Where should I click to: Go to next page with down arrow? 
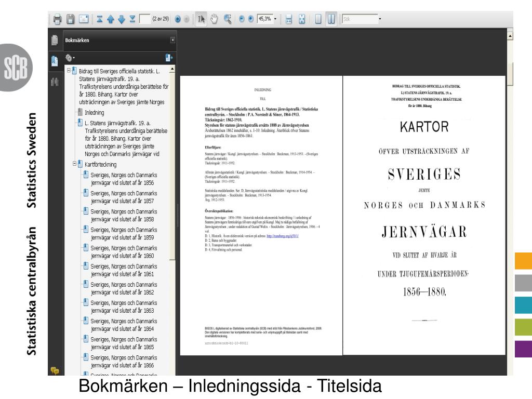click(122, 19)
